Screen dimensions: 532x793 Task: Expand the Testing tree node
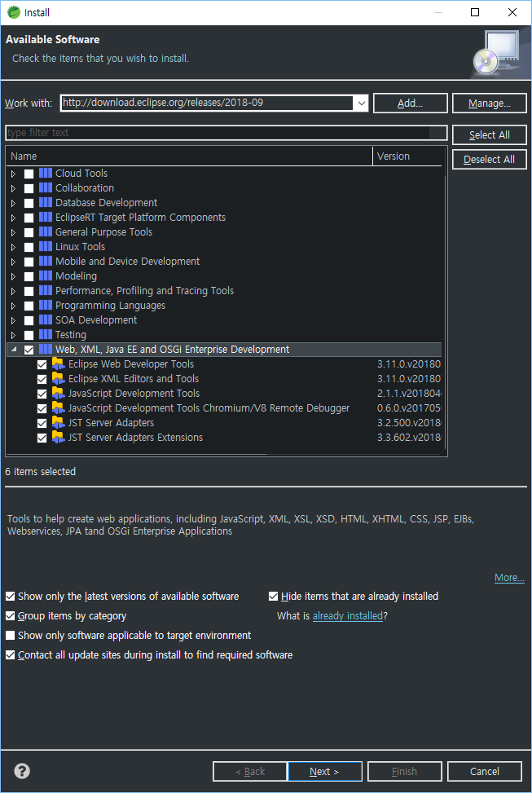tap(14, 335)
